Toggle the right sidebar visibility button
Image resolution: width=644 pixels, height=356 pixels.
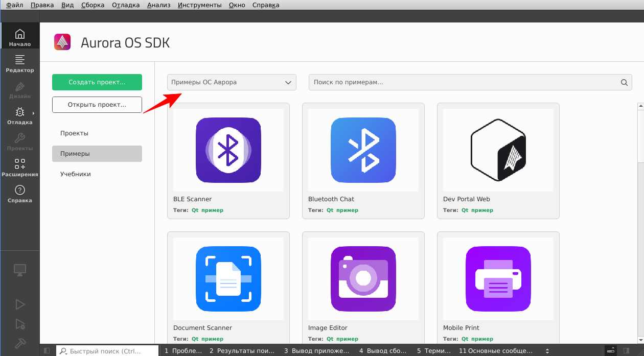click(x=626, y=351)
